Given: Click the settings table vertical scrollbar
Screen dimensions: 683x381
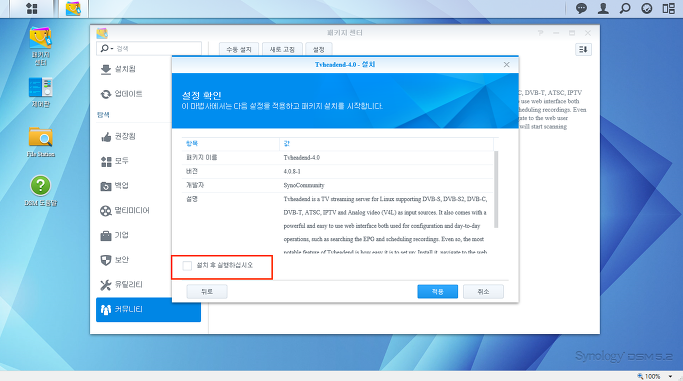Looking at the screenshot, I should tap(496, 189).
